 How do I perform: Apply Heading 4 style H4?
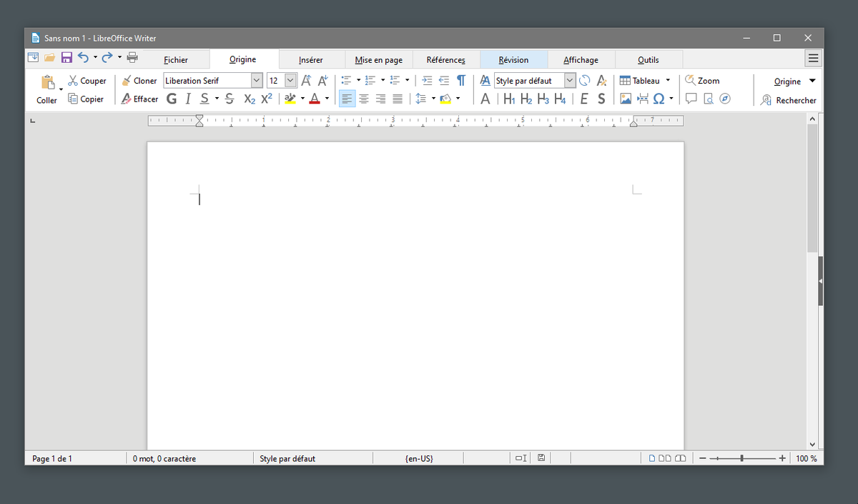click(x=560, y=99)
